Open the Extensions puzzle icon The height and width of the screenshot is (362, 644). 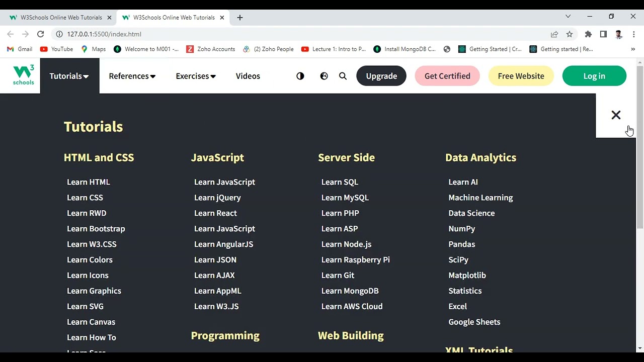pyautogui.click(x=588, y=34)
